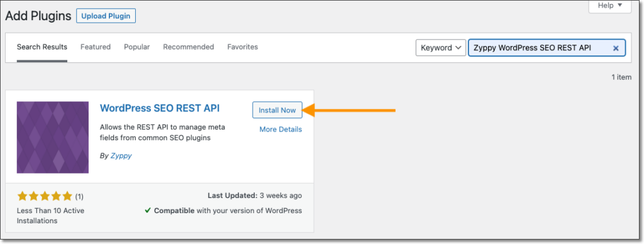
Task: Clear the search field with the X icon
Action: click(x=616, y=48)
